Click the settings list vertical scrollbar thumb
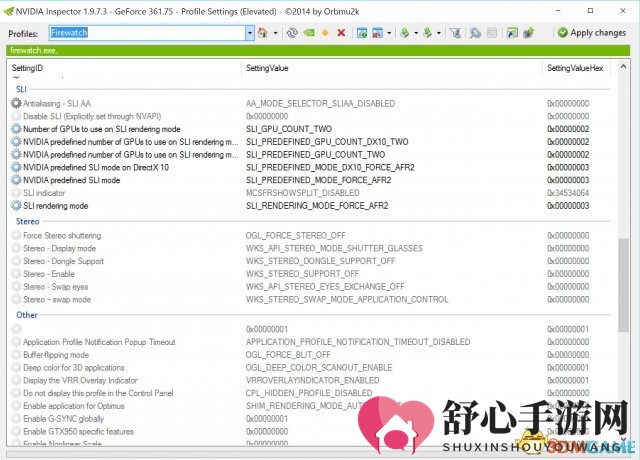The height and width of the screenshot is (460, 640). point(623,285)
